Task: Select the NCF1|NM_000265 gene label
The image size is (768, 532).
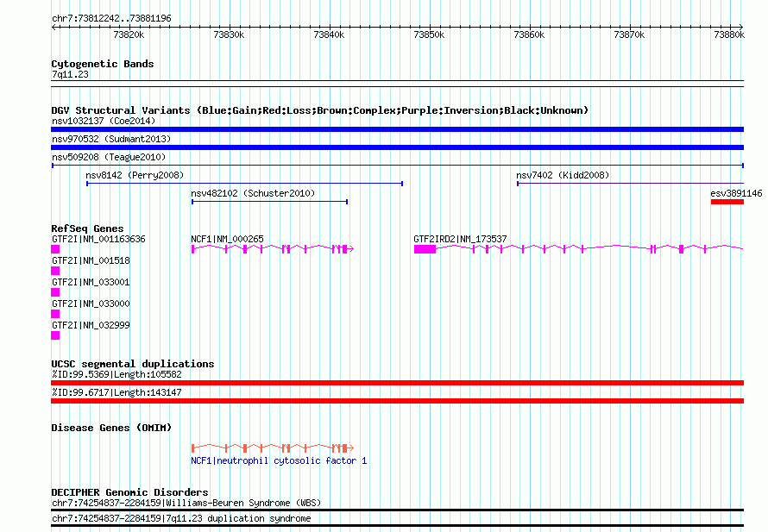Action: pyautogui.click(x=227, y=240)
